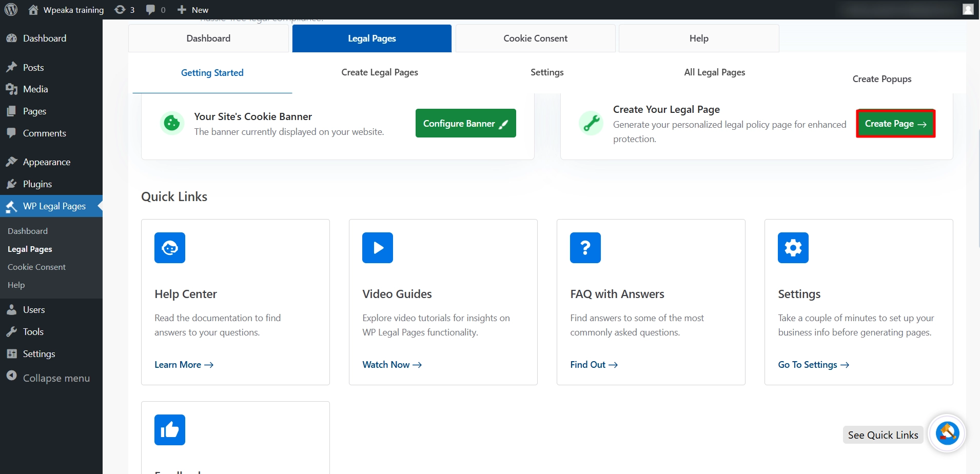Follow the Find Out link
This screenshot has width=980, height=474.
pyautogui.click(x=594, y=365)
